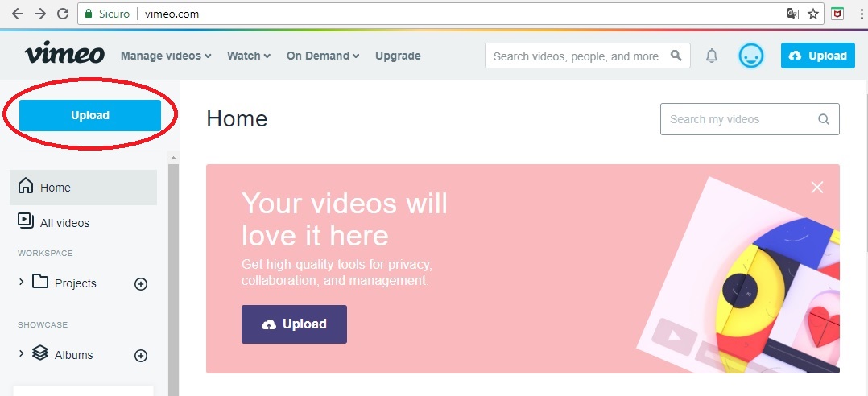This screenshot has height=396, width=868.
Task: Add a new album with the plus icon
Action: coord(141,356)
